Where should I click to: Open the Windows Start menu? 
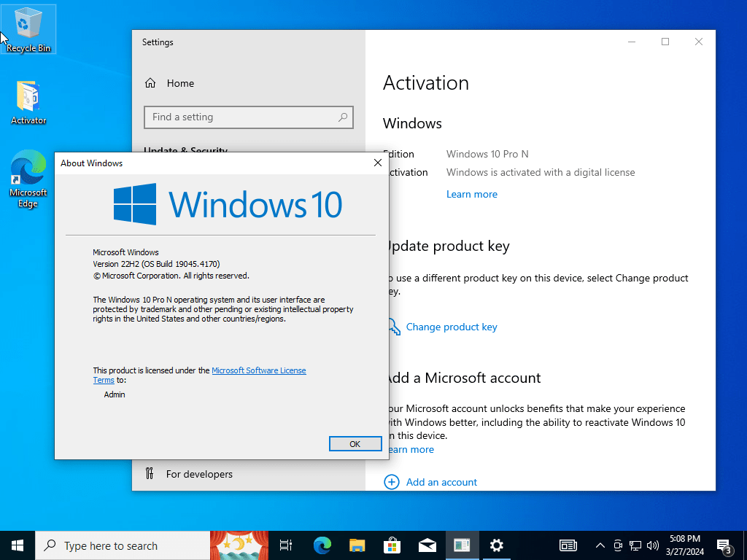pos(18,545)
